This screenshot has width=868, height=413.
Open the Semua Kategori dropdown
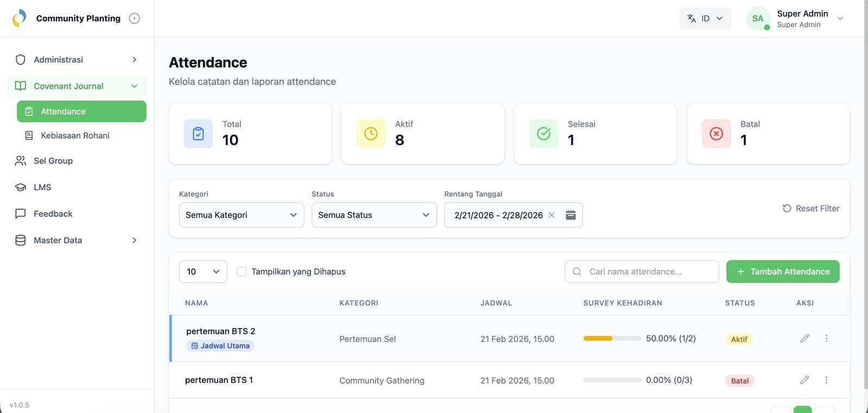241,215
